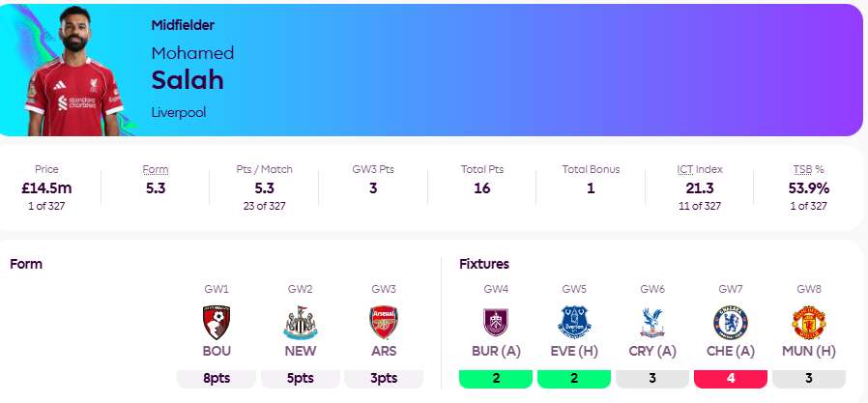Click the Bournemouth club crest for GW1
This screenshot has width=868, height=403.
(217, 321)
